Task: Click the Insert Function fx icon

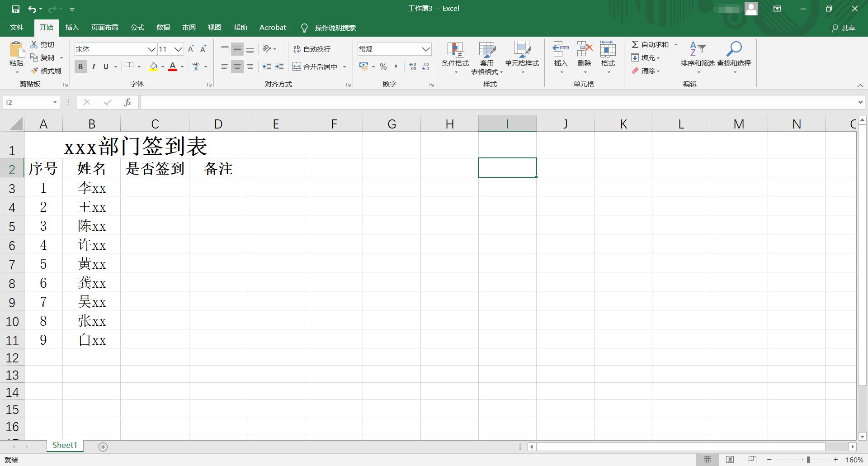Action: tap(127, 102)
